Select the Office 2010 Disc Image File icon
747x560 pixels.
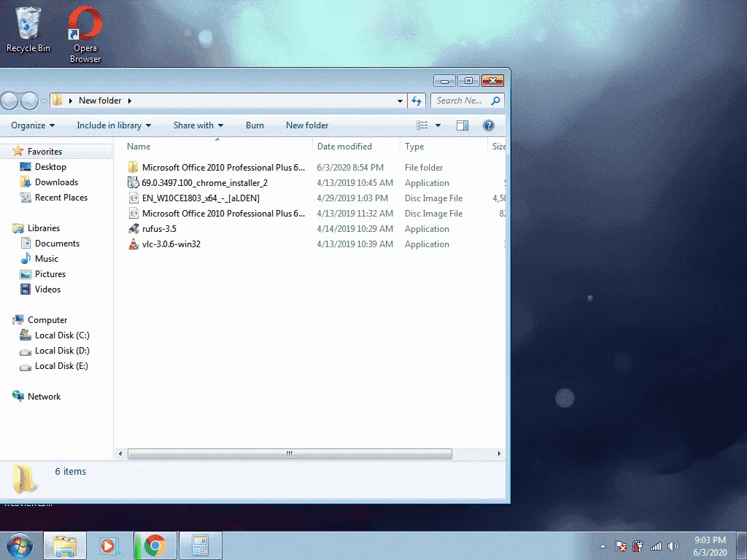tap(134, 214)
